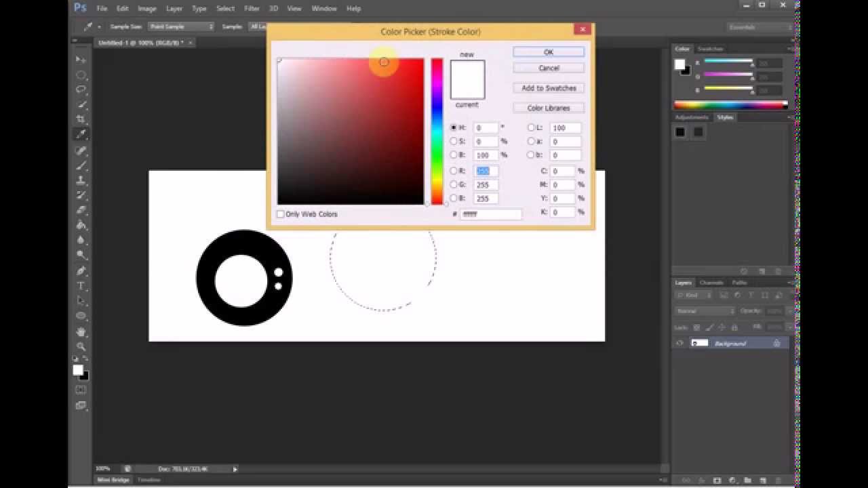Change screen mode icon in toolbox
Viewport: 868px width, 488px height.
pos(81,405)
